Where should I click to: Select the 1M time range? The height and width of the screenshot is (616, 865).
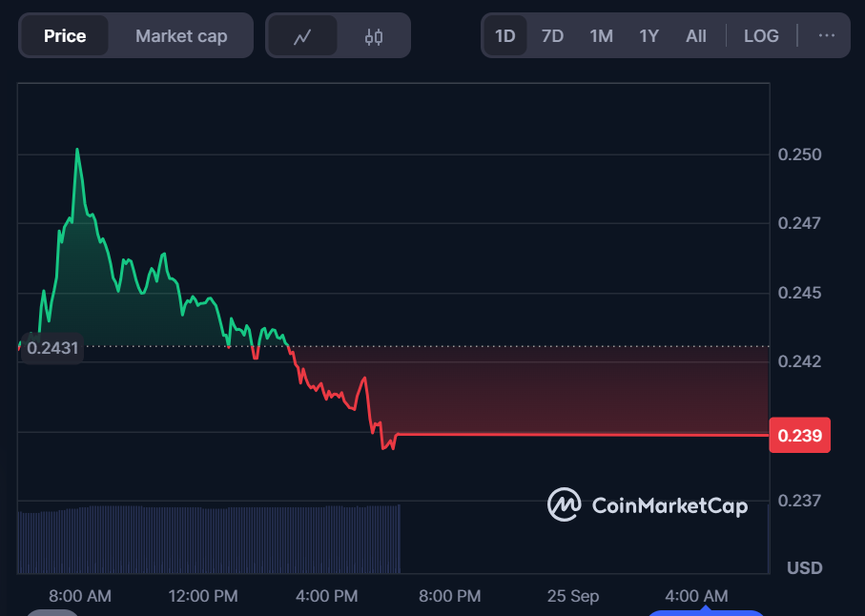click(x=601, y=36)
